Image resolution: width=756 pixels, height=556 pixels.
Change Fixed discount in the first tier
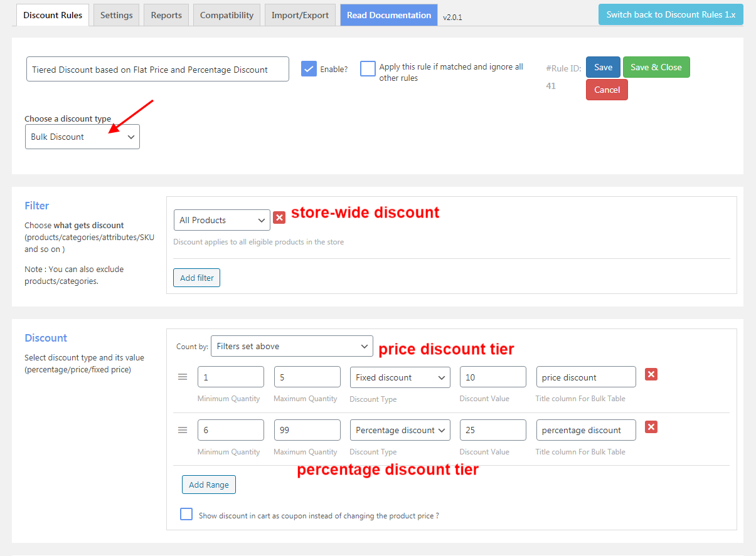click(400, 377)
